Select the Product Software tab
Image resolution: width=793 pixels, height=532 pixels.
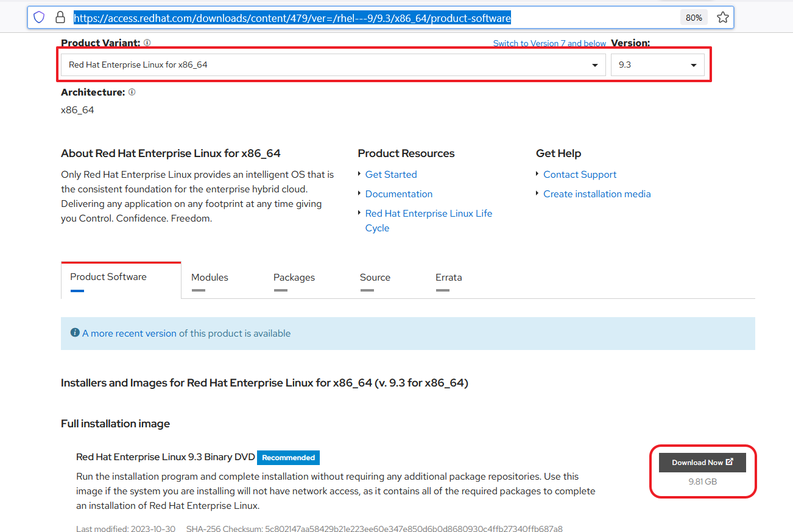tap(121, 280)
